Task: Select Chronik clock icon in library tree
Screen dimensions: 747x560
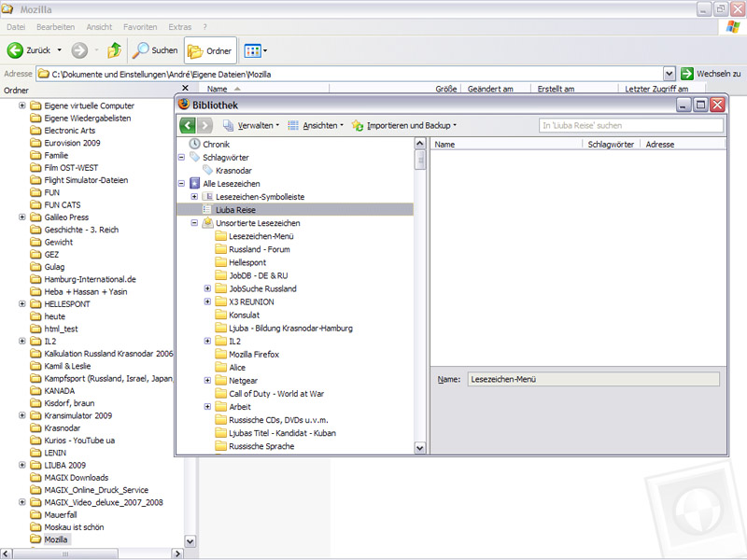Action: (x=195, y=145)
